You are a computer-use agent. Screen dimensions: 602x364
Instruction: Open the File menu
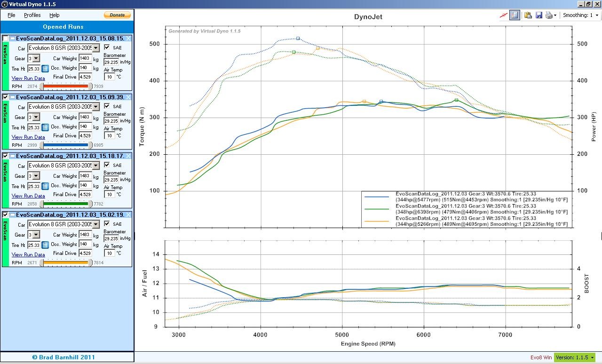[11, 15]
